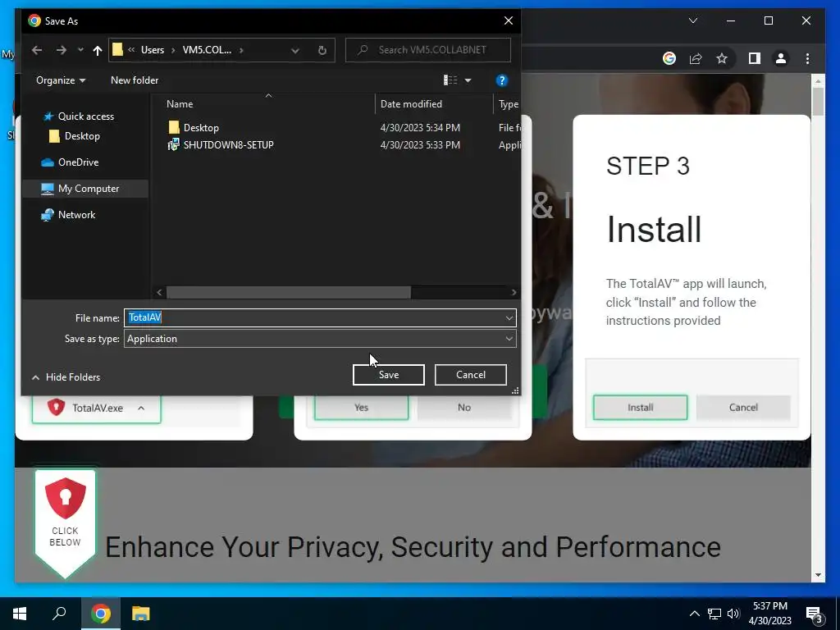
Task: Sort by Date modified column
Action: tap(411, 104)
